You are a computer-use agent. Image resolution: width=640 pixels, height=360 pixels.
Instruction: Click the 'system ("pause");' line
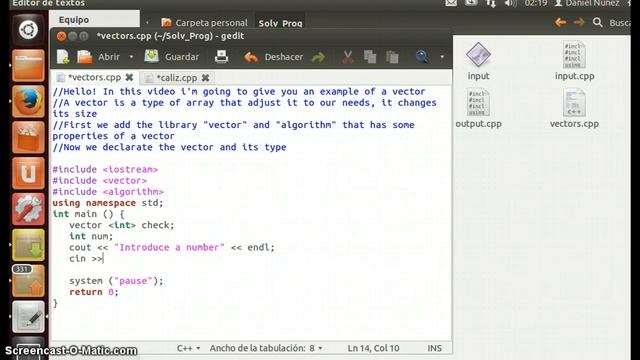pos(116,281)
